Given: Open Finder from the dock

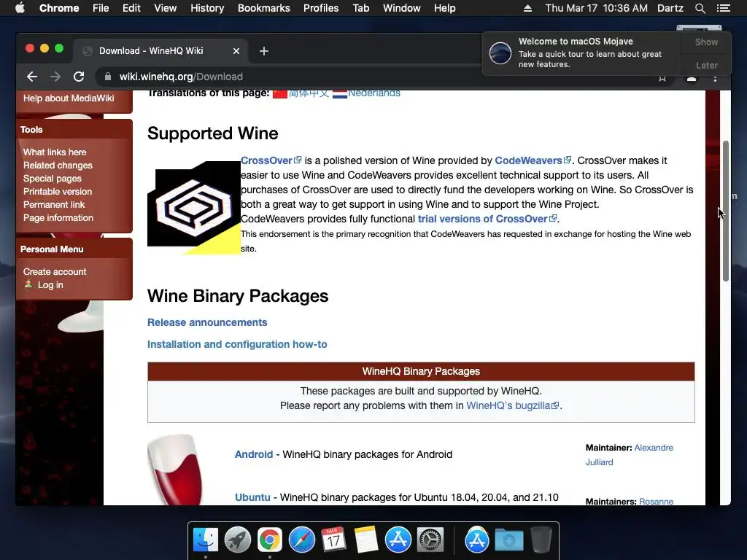Looking at the screenshot, I should click(x=206, y=540).
